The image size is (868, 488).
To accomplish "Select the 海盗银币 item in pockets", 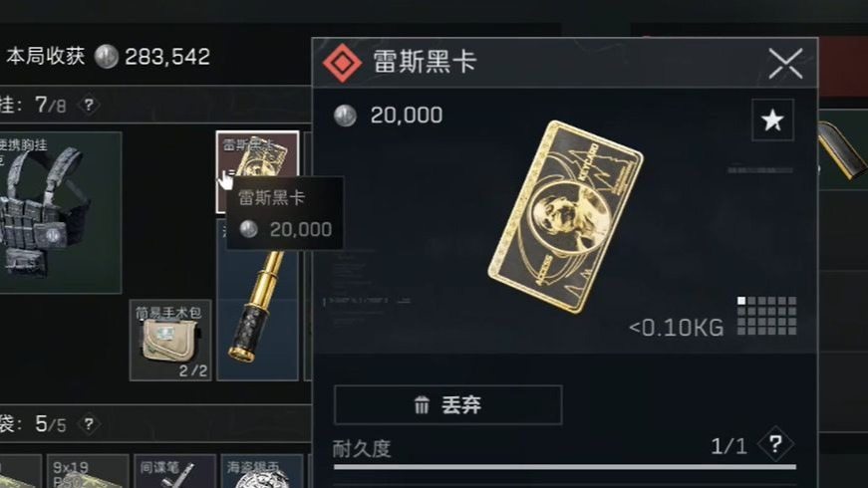I will 262,471.
